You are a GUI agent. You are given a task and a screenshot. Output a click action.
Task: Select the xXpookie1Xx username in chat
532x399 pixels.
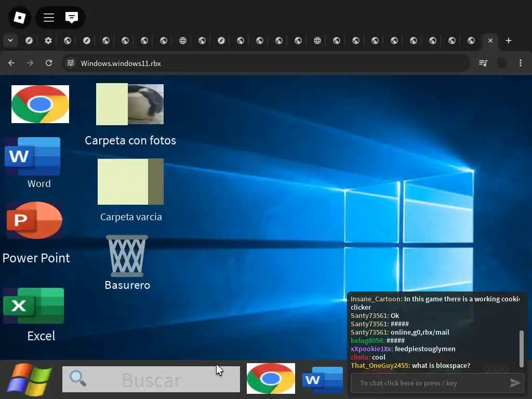tap(372, 349)
